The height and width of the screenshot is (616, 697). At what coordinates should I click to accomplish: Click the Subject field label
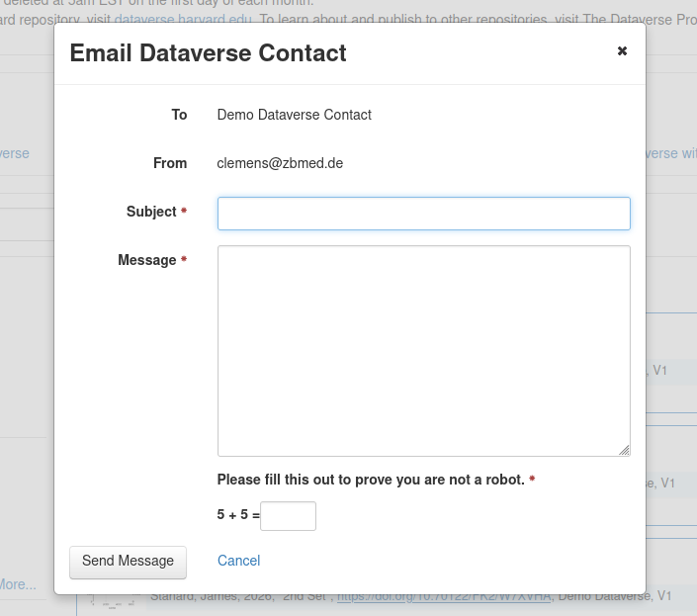(x=151, y=212)
